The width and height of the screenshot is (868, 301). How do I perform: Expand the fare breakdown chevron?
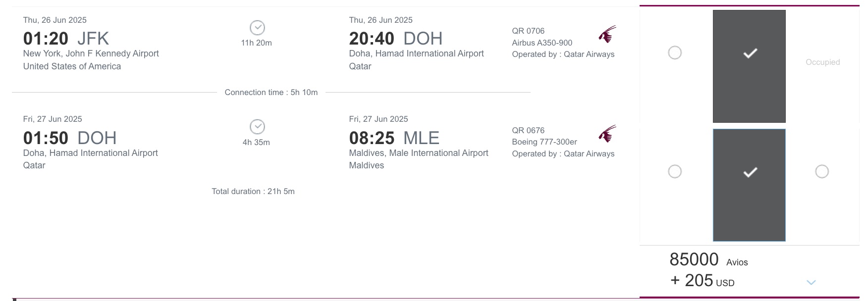[x=811, y=281]
